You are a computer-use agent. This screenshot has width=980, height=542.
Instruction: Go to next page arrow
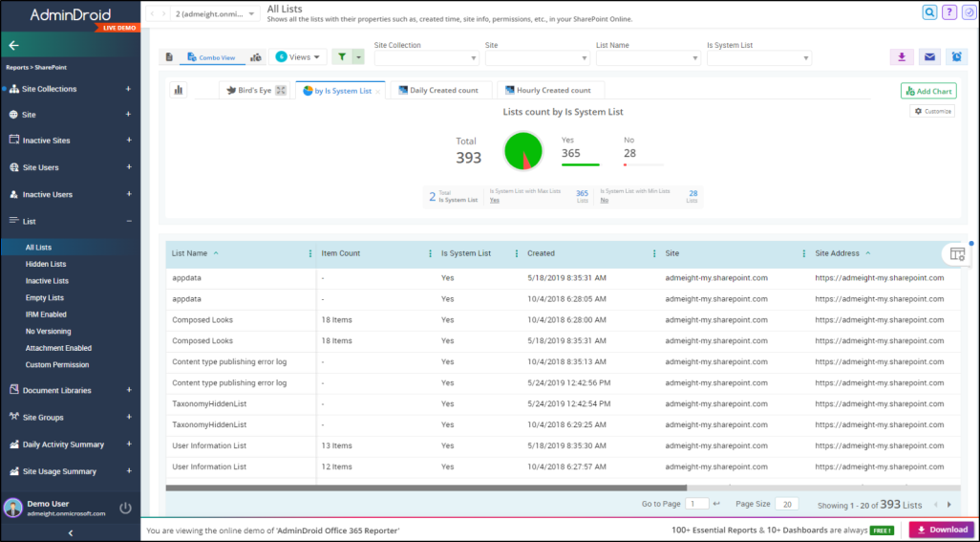point(948,505)
